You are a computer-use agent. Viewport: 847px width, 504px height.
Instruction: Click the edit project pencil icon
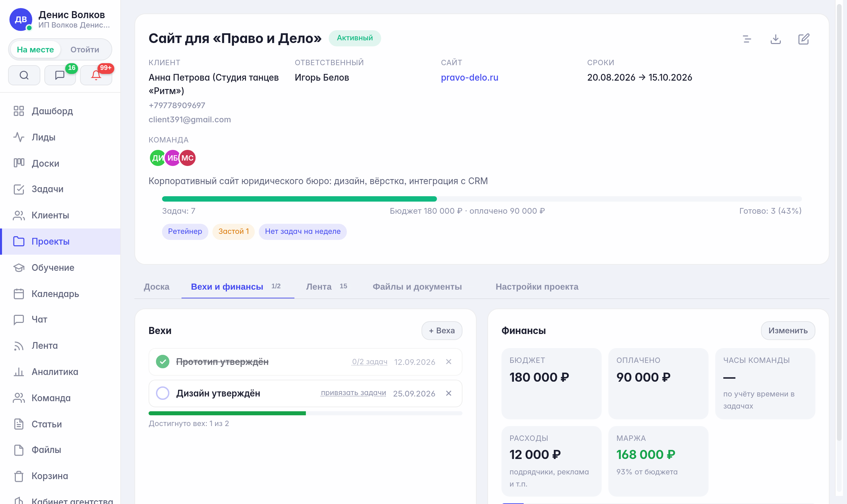coord(804,39)
